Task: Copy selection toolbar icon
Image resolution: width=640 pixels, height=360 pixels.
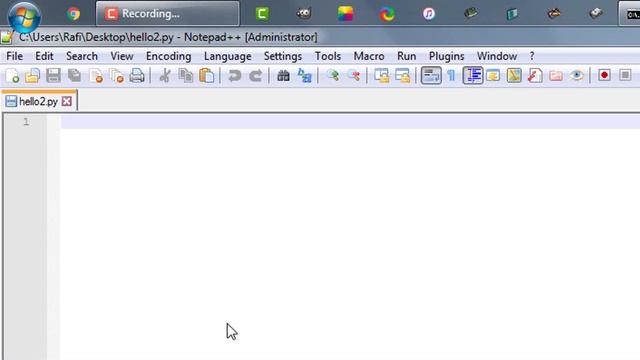Action: point(186,76)
